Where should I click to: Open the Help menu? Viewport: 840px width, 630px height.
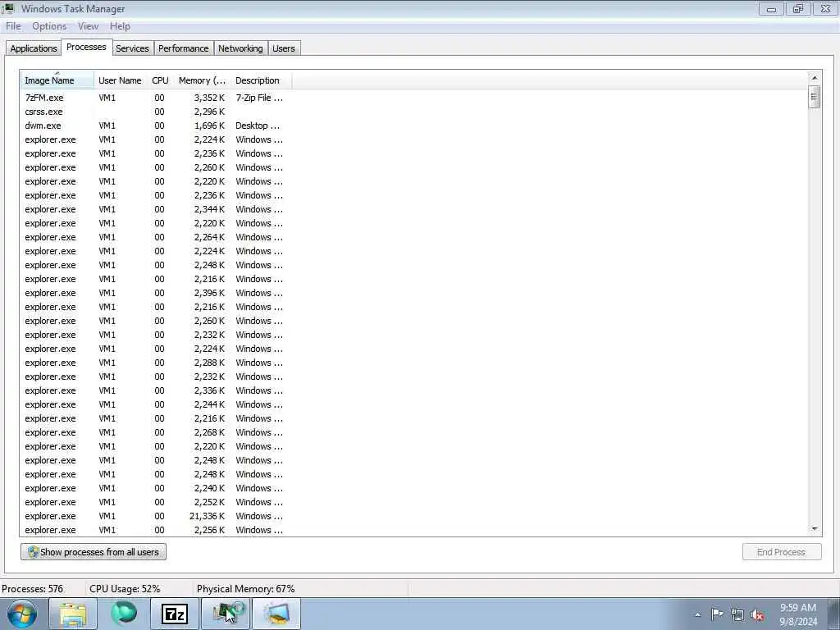tap(120, 26)
